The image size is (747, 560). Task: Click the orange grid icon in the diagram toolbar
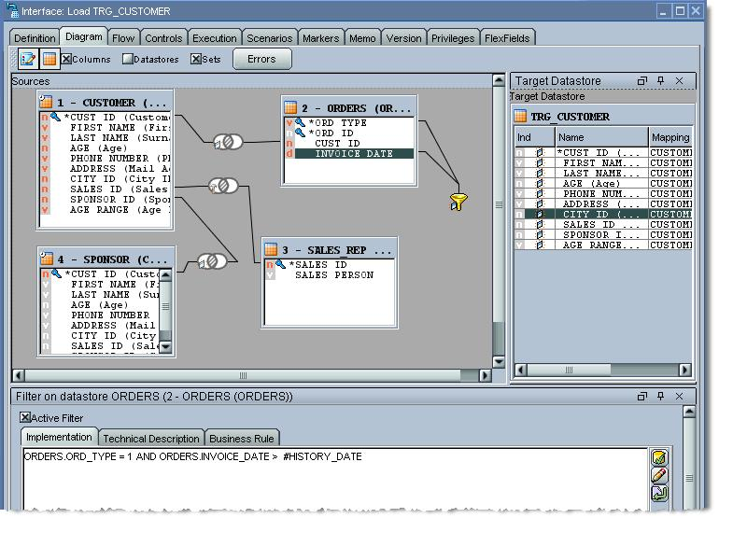point(49,59)
